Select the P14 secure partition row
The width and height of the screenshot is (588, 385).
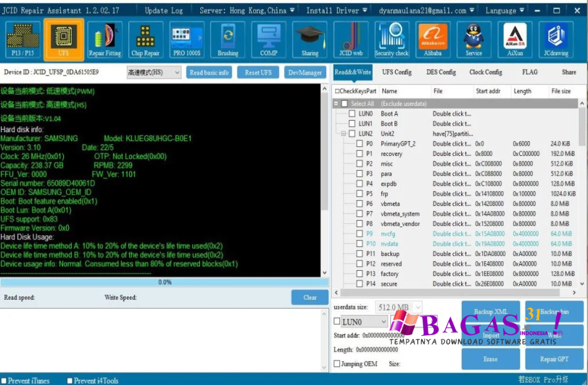click(x=455, y=284)
